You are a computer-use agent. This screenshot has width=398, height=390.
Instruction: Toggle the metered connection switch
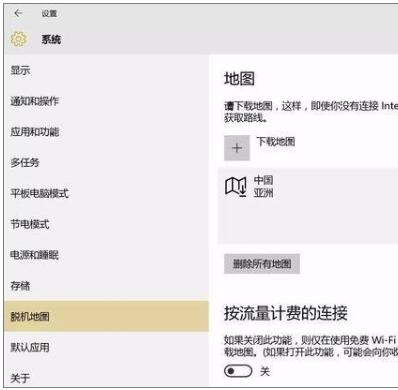[238, 371]
